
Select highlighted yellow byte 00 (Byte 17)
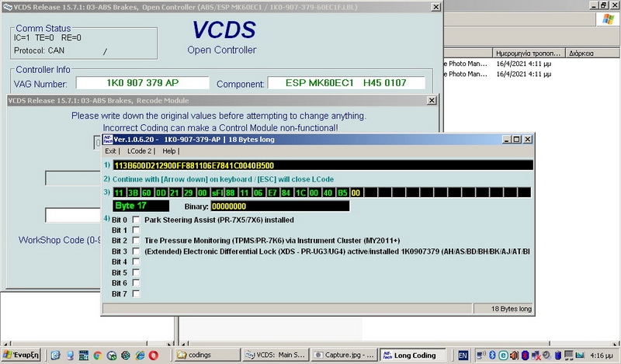tap(356, 193)
